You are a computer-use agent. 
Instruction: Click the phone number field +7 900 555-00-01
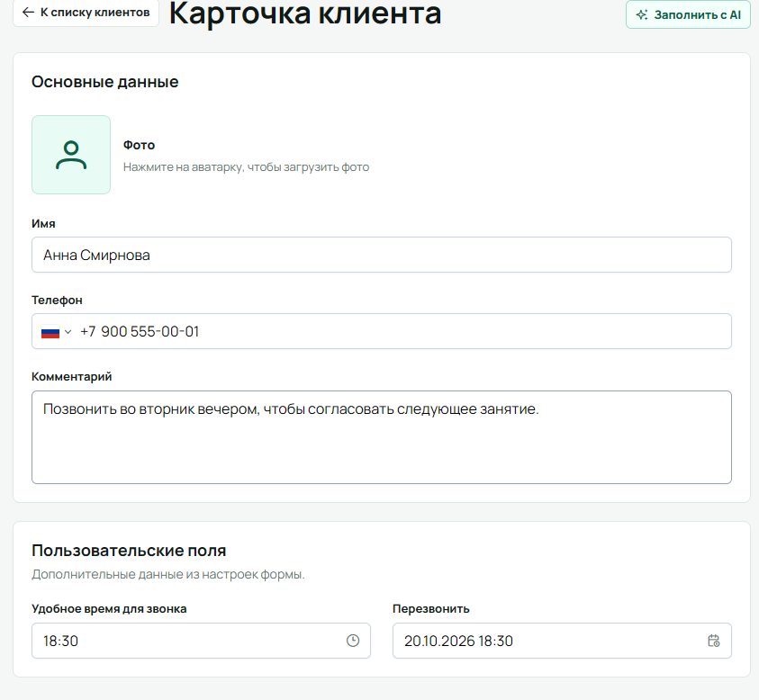pos(382,331)
